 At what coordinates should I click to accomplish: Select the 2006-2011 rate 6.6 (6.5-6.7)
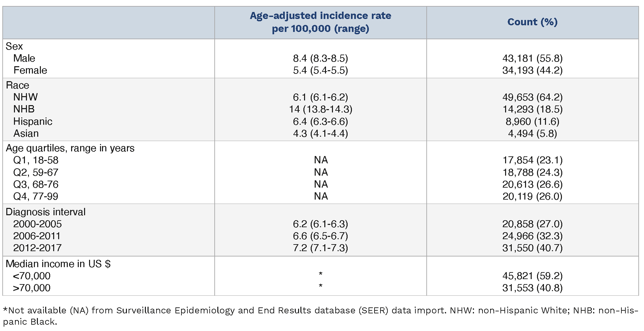320,236
